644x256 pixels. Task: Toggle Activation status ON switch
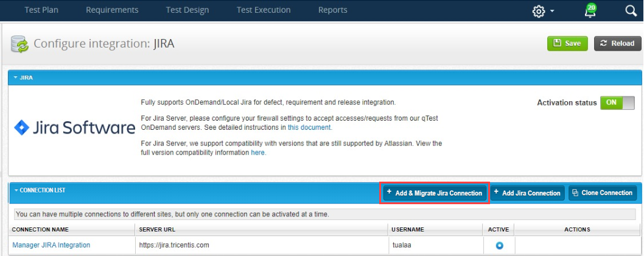[617, 102]
